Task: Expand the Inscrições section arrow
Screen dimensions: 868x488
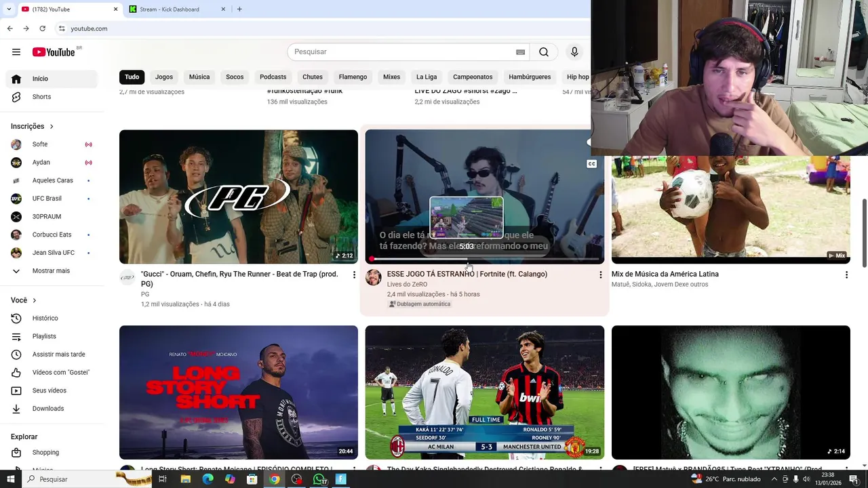Action: (51, 127)
